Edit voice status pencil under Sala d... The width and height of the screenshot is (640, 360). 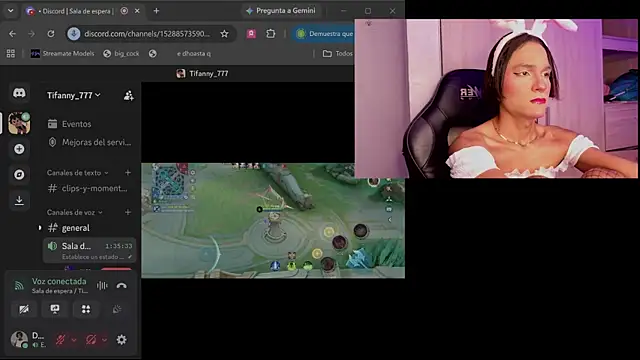coord(130,257)
